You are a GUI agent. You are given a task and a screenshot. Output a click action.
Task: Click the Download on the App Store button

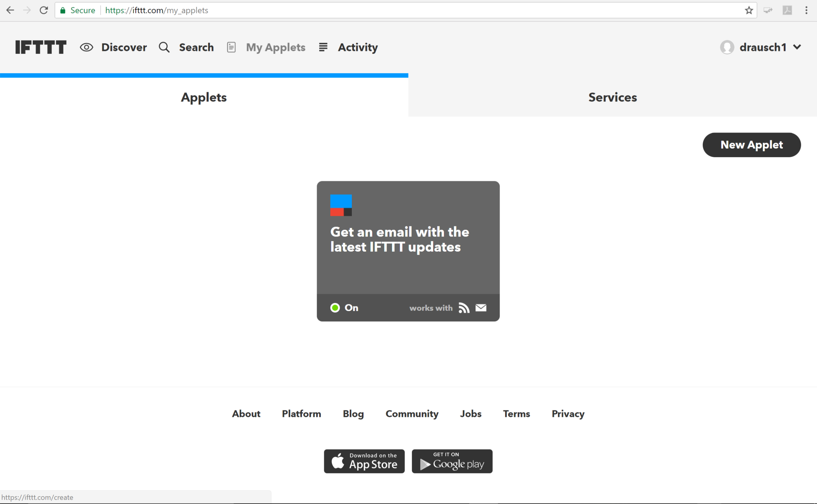(x=365, y=461)
